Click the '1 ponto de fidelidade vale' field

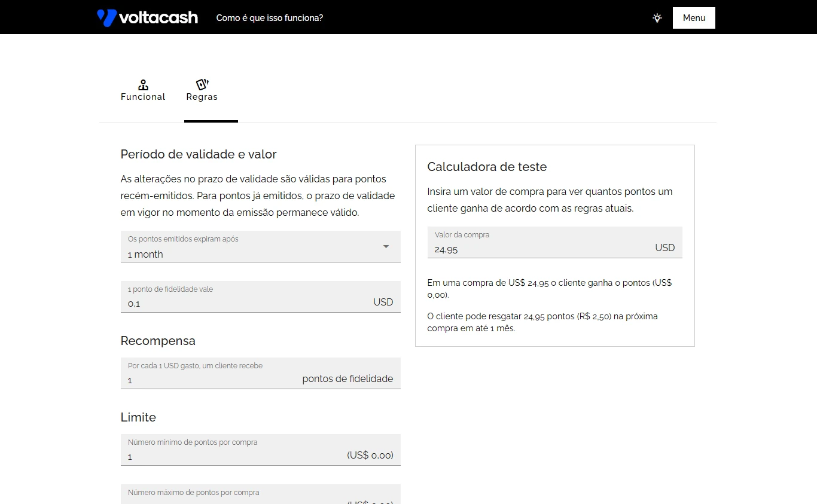pos(245,303)
